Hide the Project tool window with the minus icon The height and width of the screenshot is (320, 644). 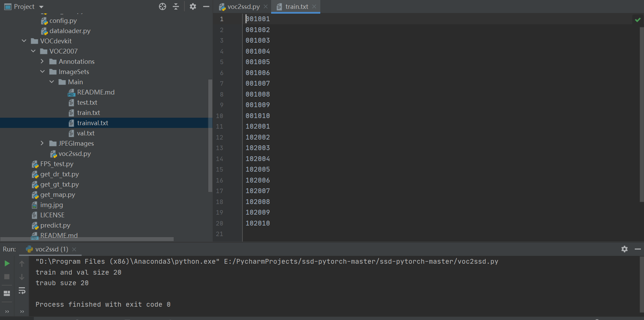click(205, 6)
